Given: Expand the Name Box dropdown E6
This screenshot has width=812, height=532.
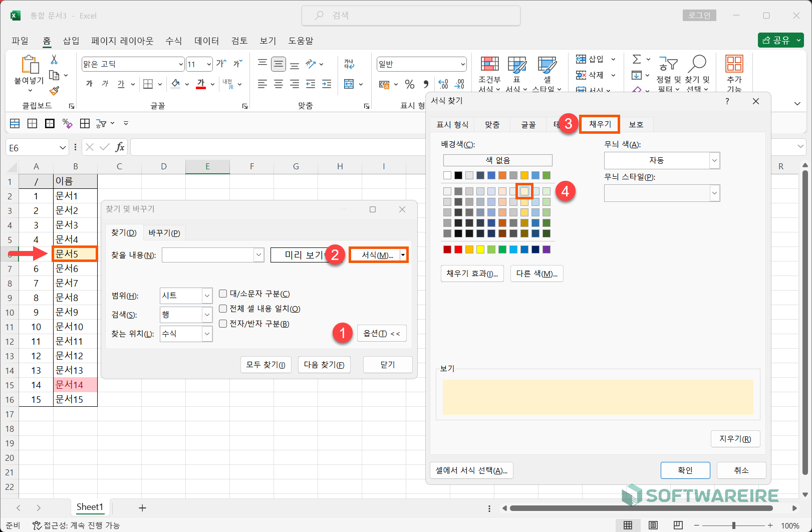Looking at the screenshot, I should 63,147.
